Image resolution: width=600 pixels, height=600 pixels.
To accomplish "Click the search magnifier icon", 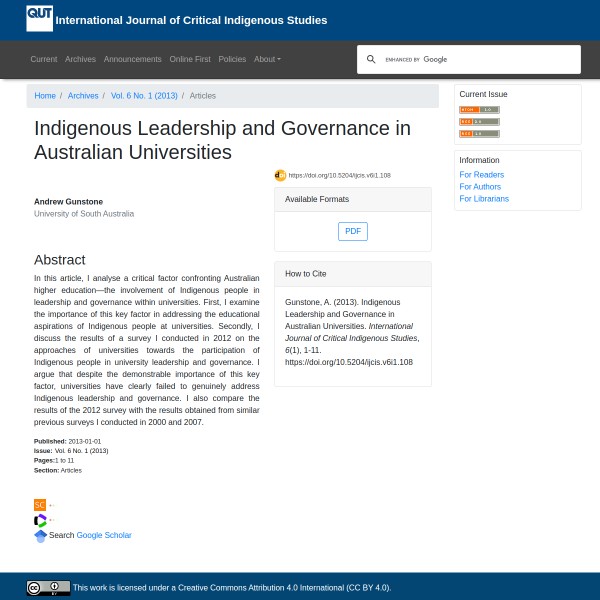I will coord(371,60).
